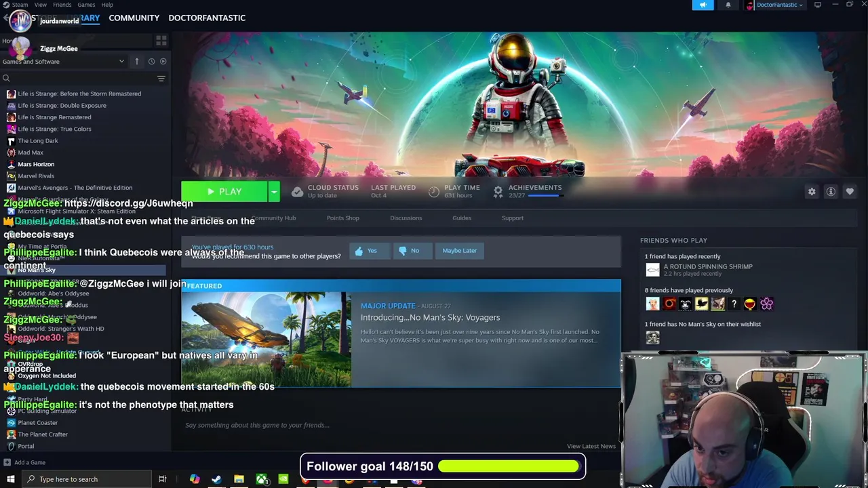Open the Discussions tab
The image size is (868, 488).
406,218
